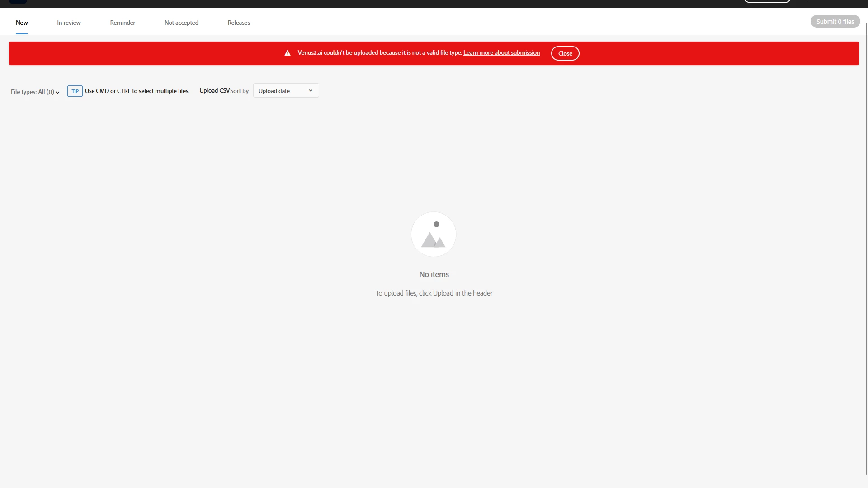868x488 pixels.
Task: Click the No items heading text
Action: coord(434,274)
